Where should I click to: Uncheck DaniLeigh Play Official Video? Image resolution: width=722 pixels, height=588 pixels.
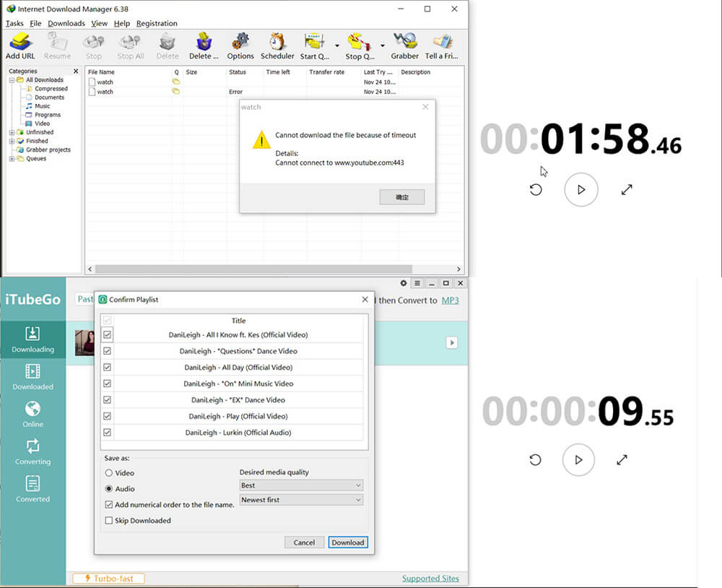tap(108, 416)
